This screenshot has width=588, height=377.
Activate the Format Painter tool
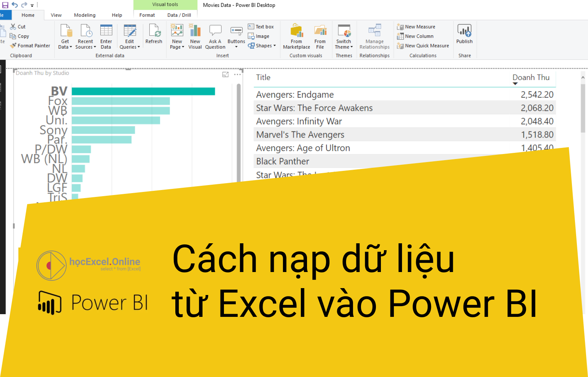click(30, 46)
